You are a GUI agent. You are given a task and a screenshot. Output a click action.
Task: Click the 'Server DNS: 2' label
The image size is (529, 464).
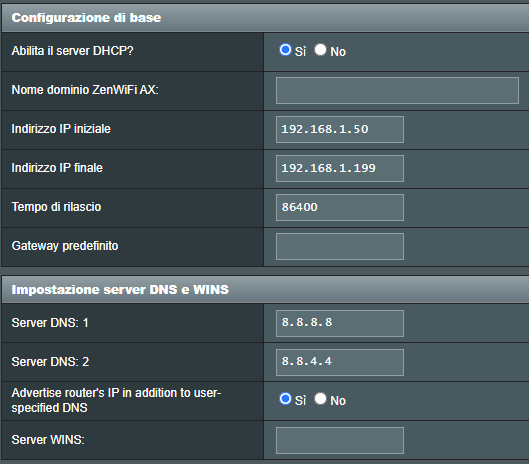(50, 362)
